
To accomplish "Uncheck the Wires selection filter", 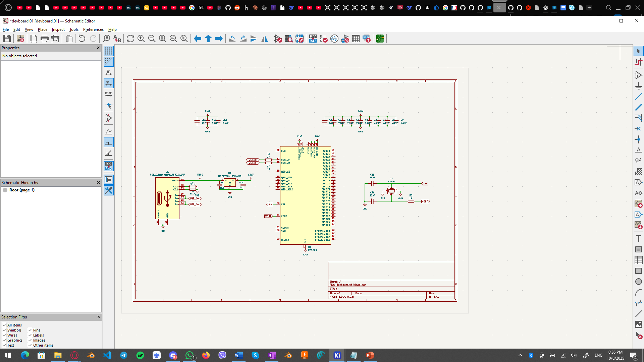I will tap(4, 335).
